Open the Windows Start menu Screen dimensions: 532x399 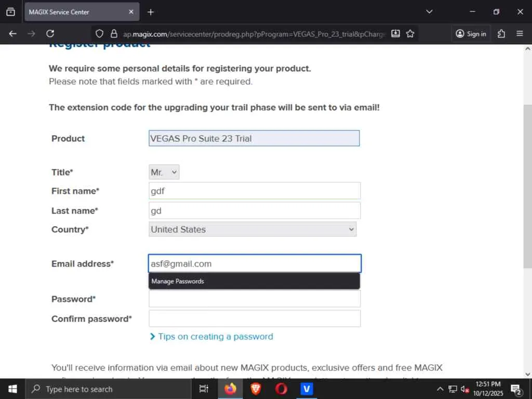tap(12, 389)
